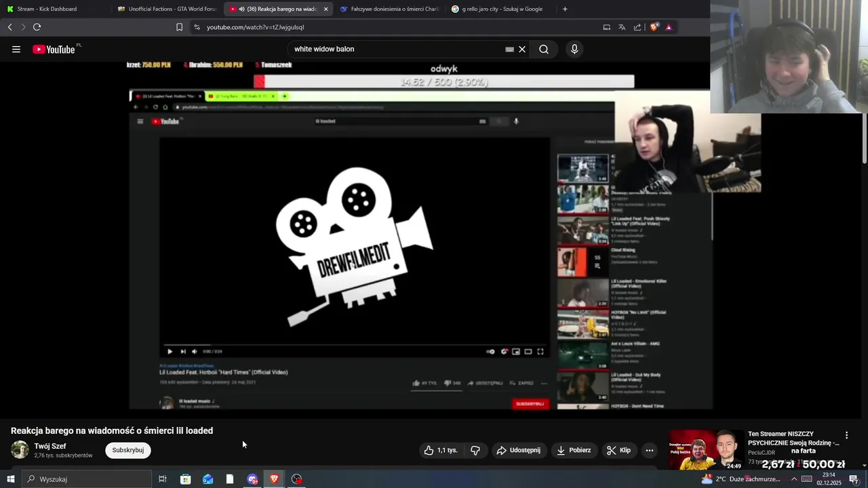868x488 pixels.
Task: Close the Reakcja barego tab
Action: 325,9
